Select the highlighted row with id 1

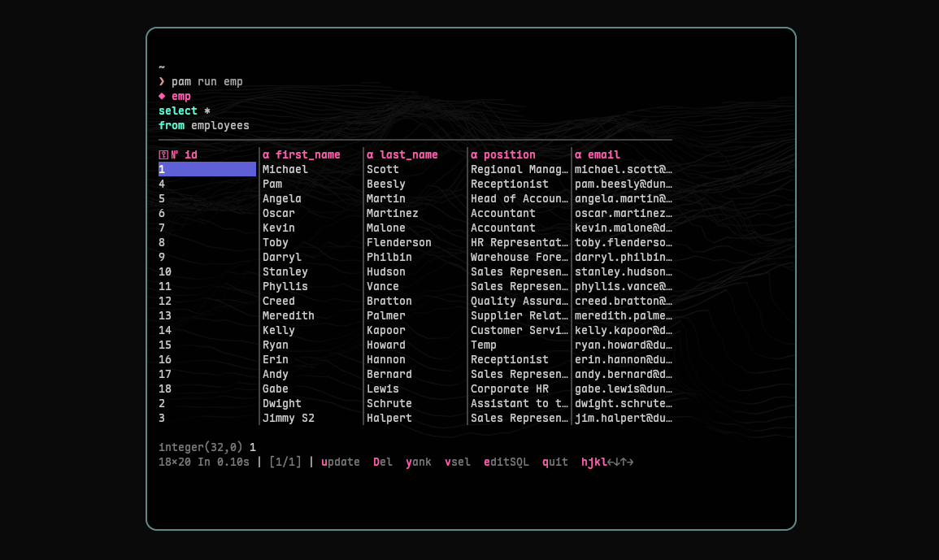click(x=206, y=169)
